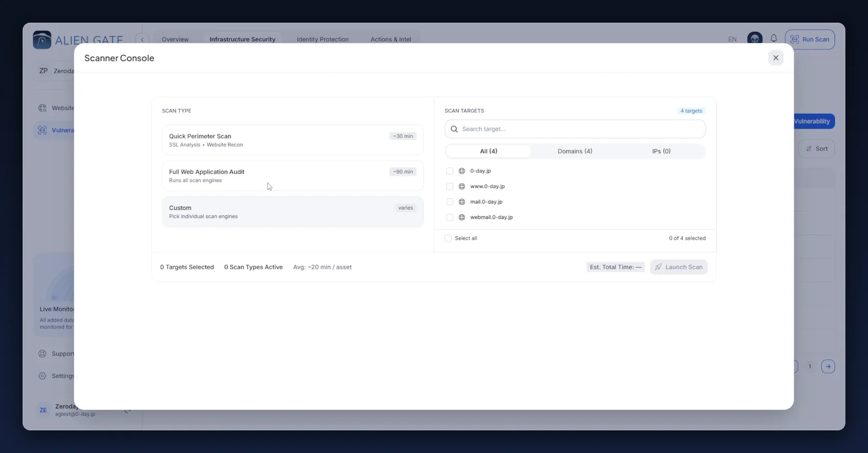Click the ~30 min duration badge
This screenshot has width=868, height=453.
(x=403, y=136)
